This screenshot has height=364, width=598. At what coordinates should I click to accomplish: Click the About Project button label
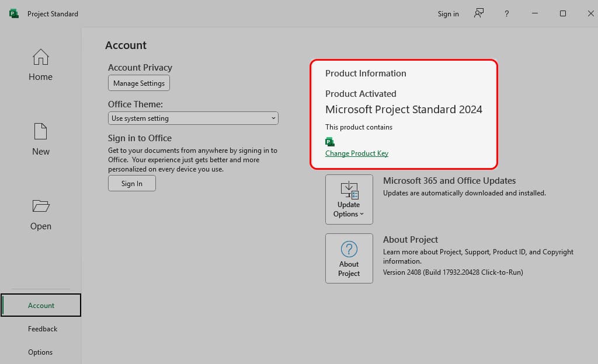pos(349,269)
